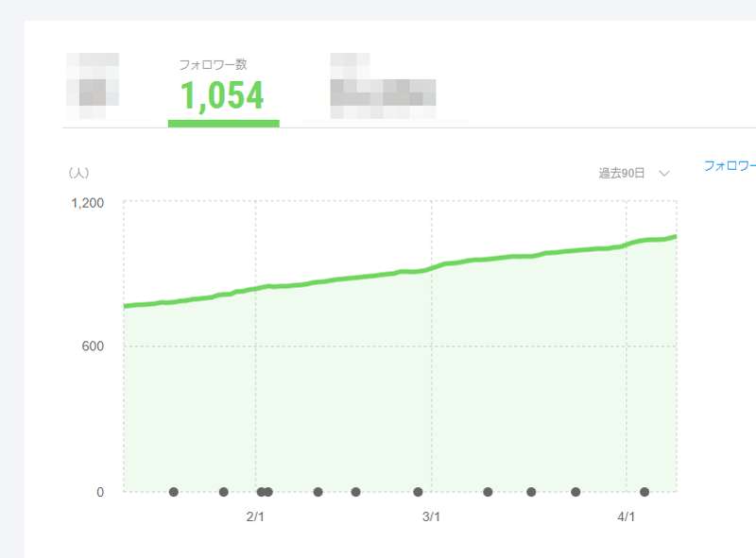
Task: Click the 1,054 follower count
Action: [x=222, y=95]
